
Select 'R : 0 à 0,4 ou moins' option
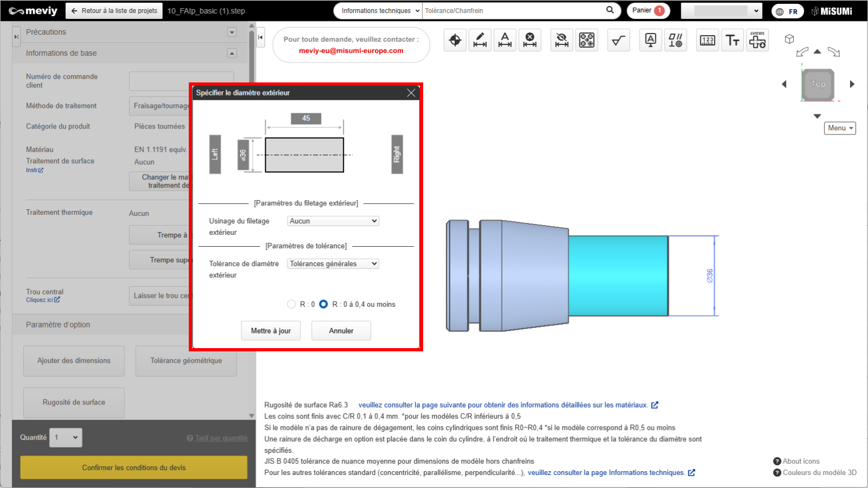(324, 304)
